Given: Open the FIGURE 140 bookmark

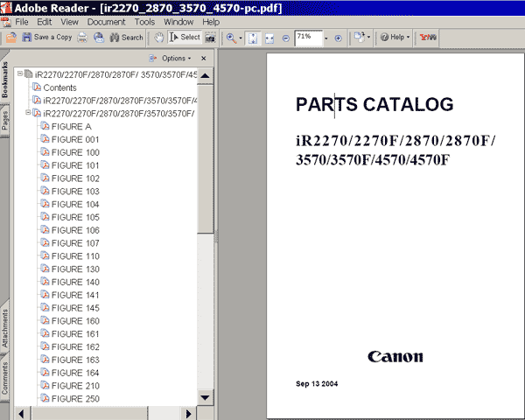Looking at the screenshot, I should pos(75,283).
